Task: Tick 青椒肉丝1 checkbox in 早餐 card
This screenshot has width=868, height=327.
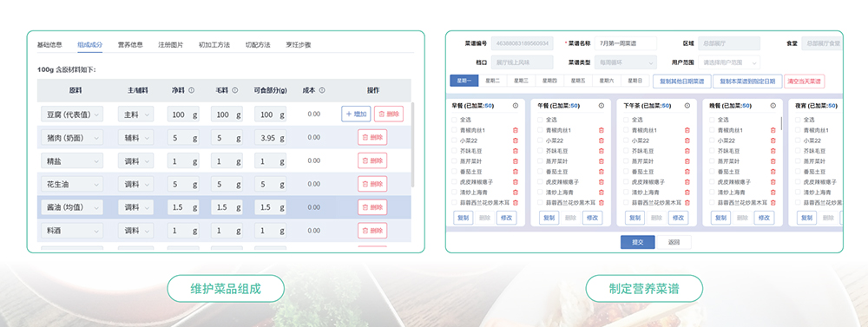Action: 455,130
